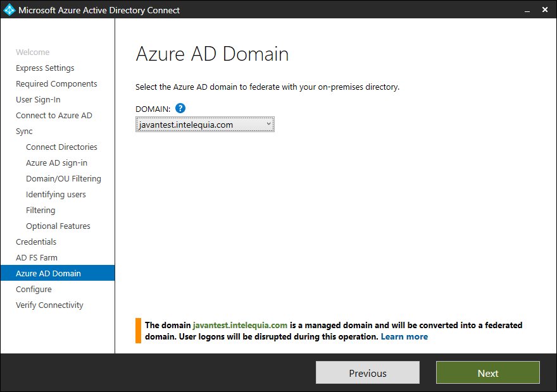
Task: Select the domain combo box field
Action: 196,124
